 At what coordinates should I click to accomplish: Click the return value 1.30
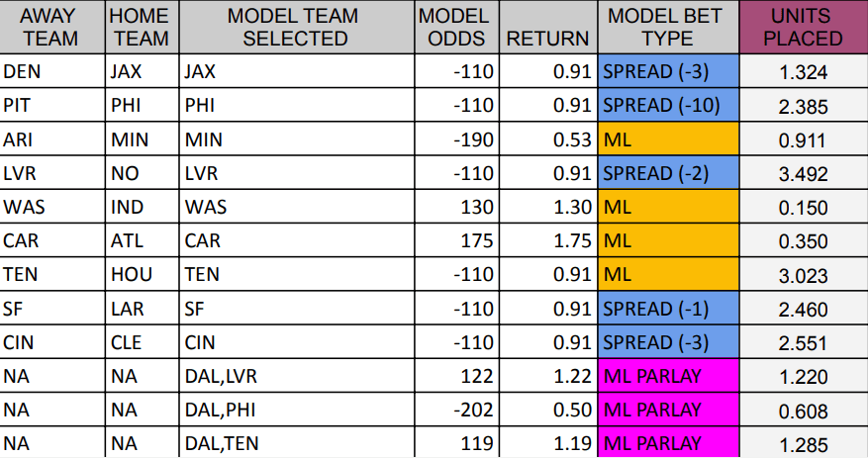(547, 207)
